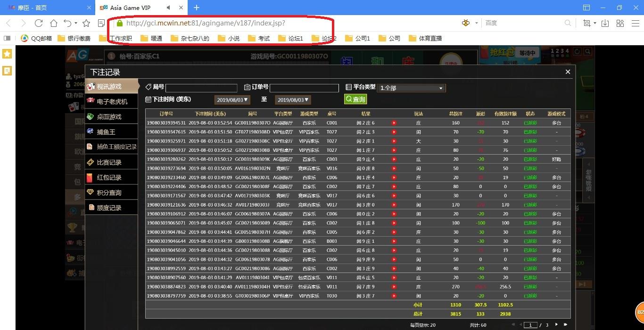Image resolution: width=644 pixels, height=330 pixels.
Task: Click the 局号 input field
Action: tap(201, 88)
